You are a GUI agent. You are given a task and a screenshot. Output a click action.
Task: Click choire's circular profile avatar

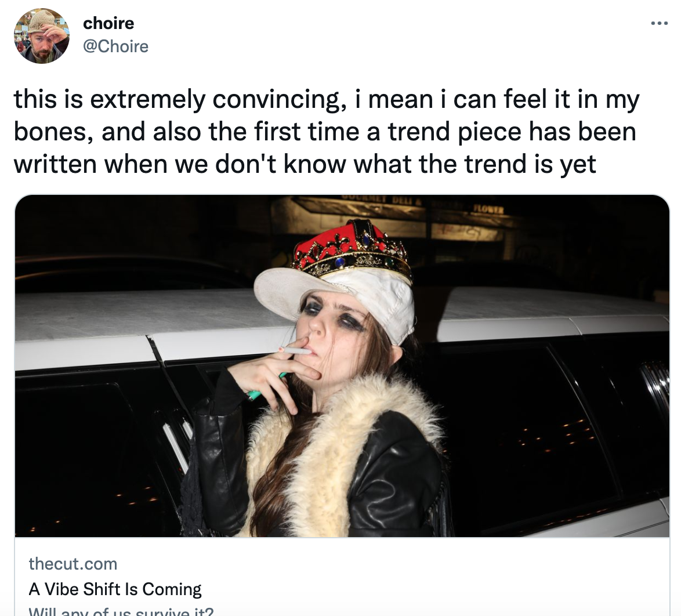[x=42, y=35]
